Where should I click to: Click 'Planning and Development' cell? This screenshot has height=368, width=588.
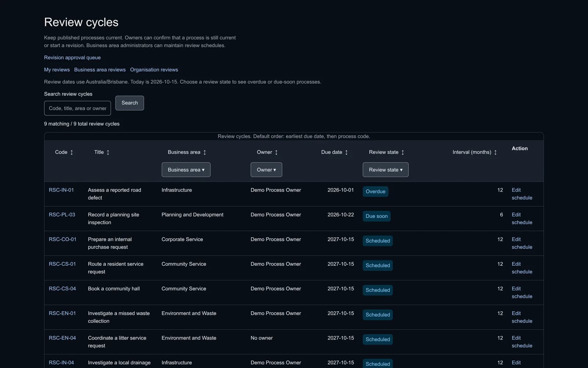[x=193, y=215]
